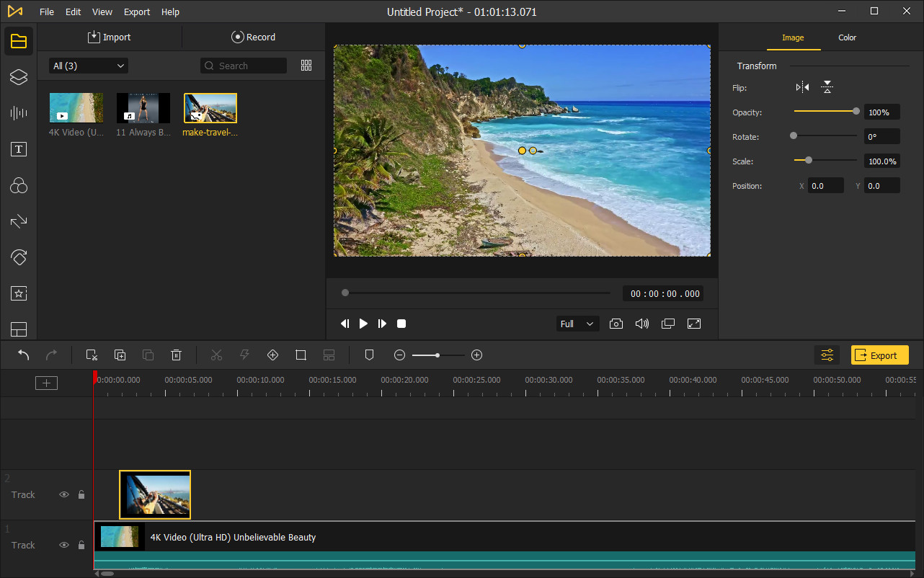Viewport: 924px width, 578px height.
Task: Open the Transitions panel
Action: click(x=18, y=221)
